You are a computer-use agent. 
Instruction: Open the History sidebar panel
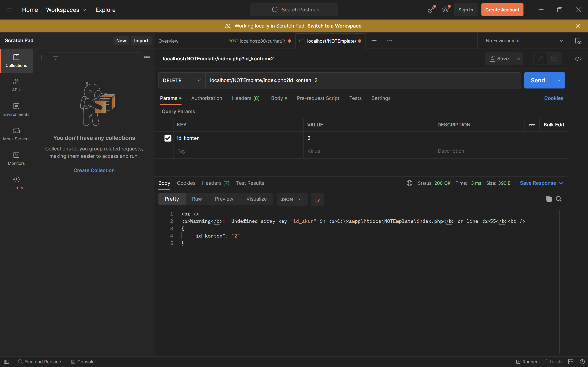(x=16, y=183)
